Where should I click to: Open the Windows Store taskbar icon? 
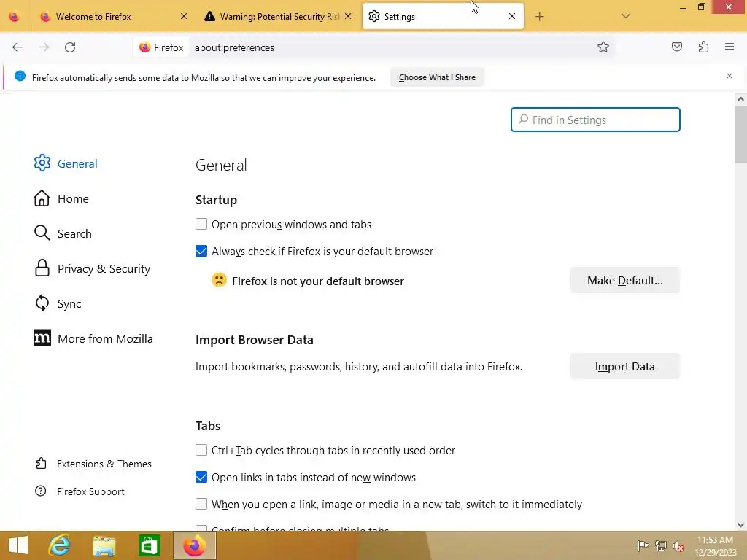(149, 545)
